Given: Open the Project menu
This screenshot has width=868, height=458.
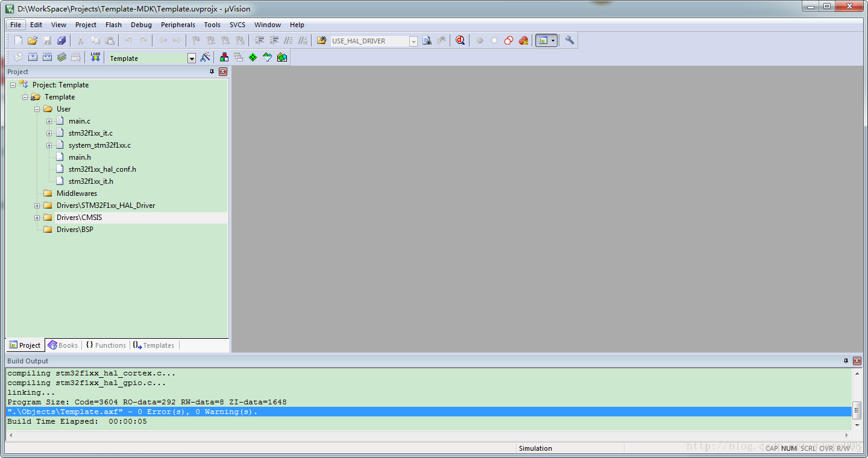Looking at the screenshot, I should click(86, 25).
